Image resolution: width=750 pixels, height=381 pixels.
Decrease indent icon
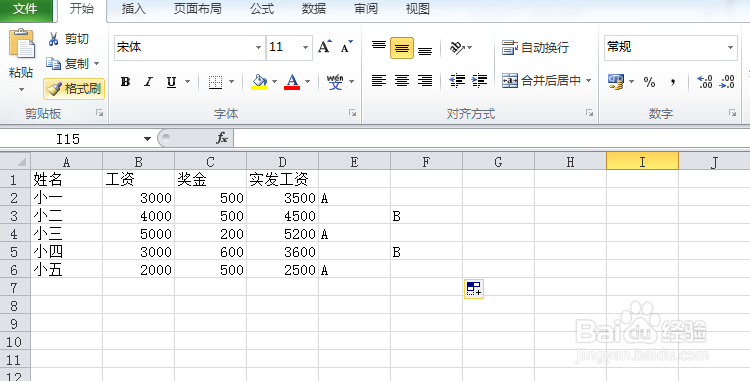coord(457,81)
